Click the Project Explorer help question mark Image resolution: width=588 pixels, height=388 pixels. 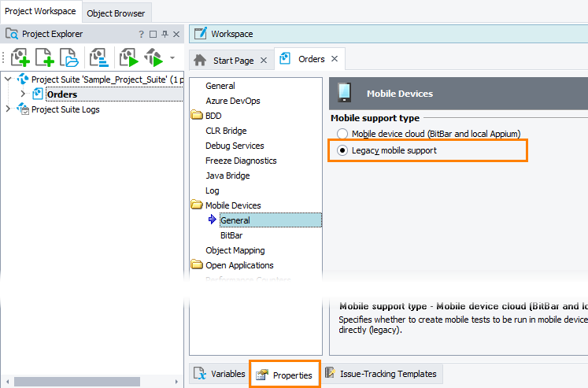click(x=141, y=34)
